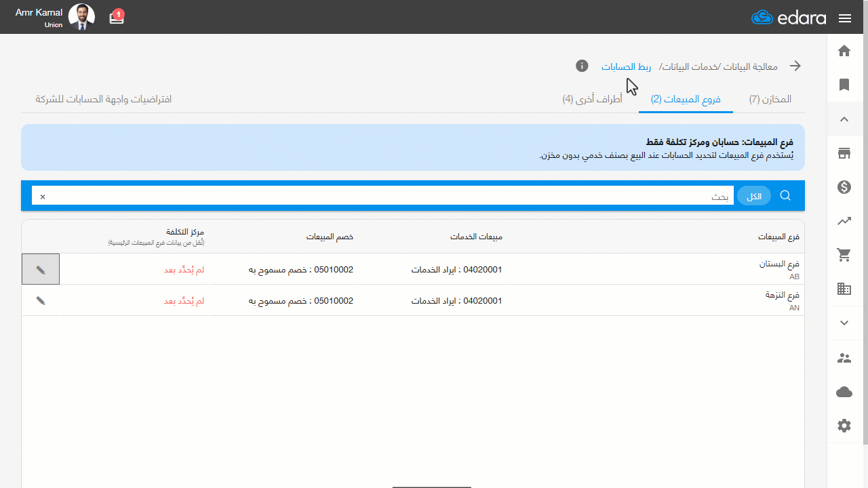Click the فرع النزهة branch name
The image size is (868, 488).
(783, 296)
